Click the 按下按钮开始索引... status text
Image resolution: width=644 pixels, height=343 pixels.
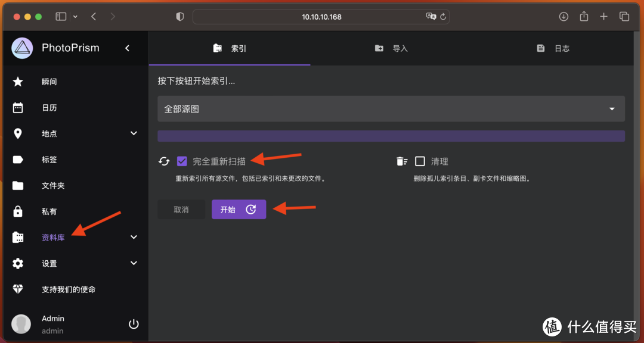pos(197,81)
